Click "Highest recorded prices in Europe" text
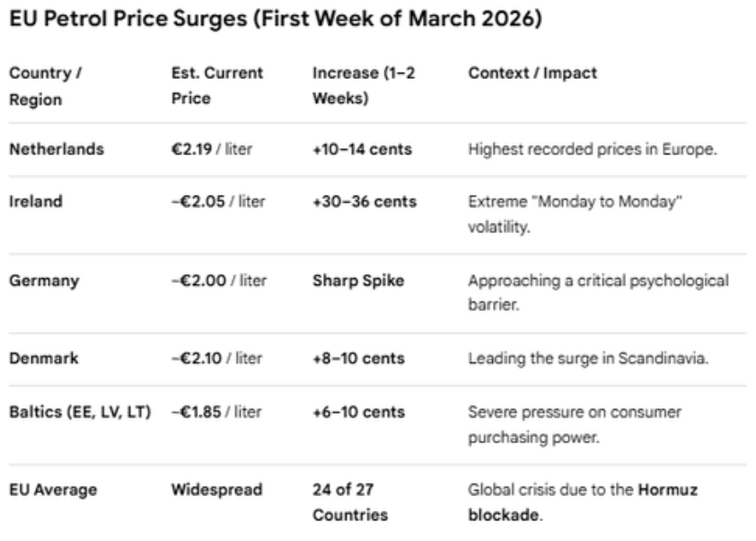 tap(593, 150)
